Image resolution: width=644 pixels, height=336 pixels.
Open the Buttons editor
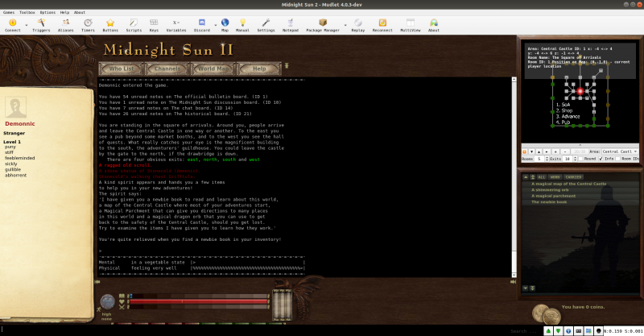pyautogui.click(x=110, y=25)
